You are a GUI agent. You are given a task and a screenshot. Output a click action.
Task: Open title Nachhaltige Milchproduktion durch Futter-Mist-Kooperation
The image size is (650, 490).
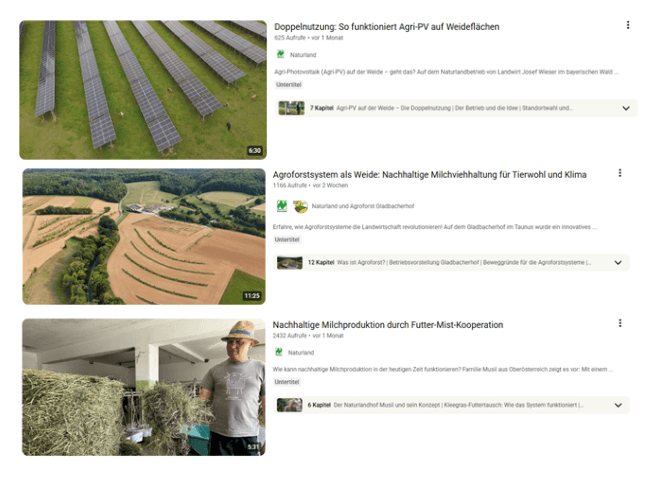click(x=388, y=325)
